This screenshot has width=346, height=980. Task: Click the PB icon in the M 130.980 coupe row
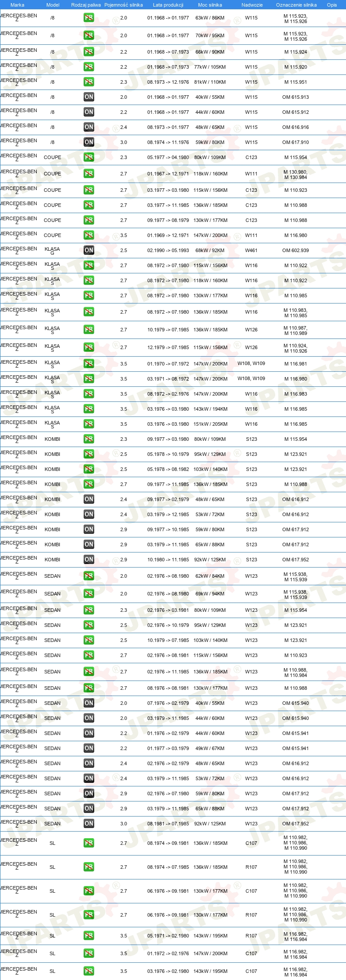(89, 174)
